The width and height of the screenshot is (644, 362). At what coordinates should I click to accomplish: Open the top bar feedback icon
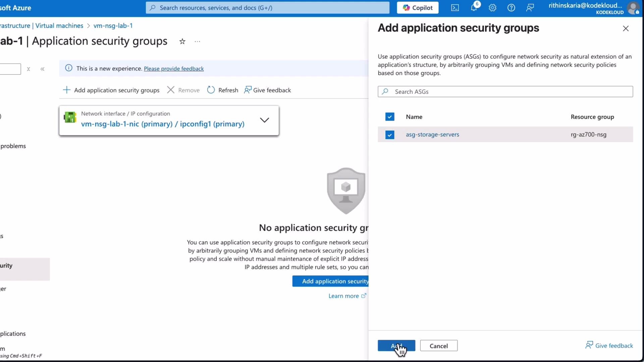[x=530, y=8]
